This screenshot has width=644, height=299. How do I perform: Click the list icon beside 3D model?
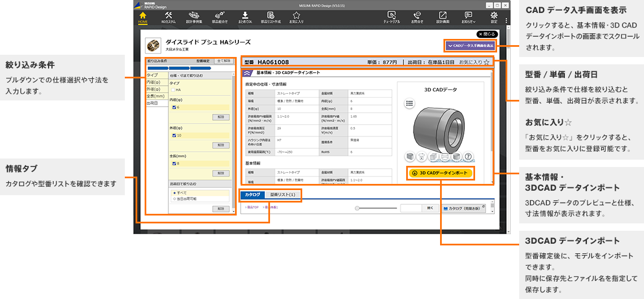[410, 103]
